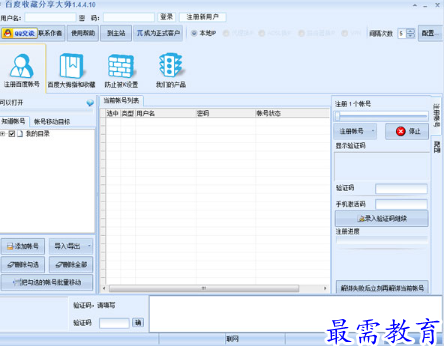Click 联系作者 label
Viewport: 448px width, 363px height.
[51, 33]
